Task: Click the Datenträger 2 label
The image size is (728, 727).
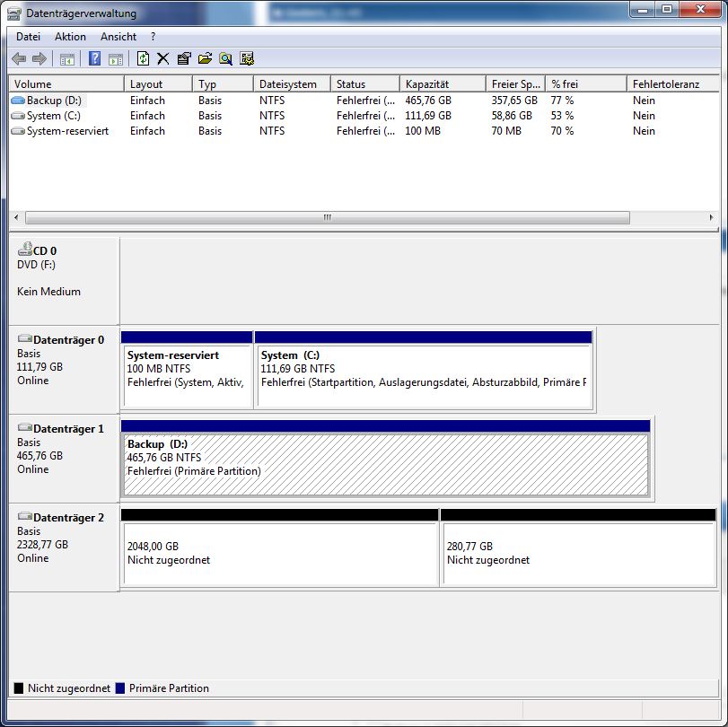Action: coord(69,517)
